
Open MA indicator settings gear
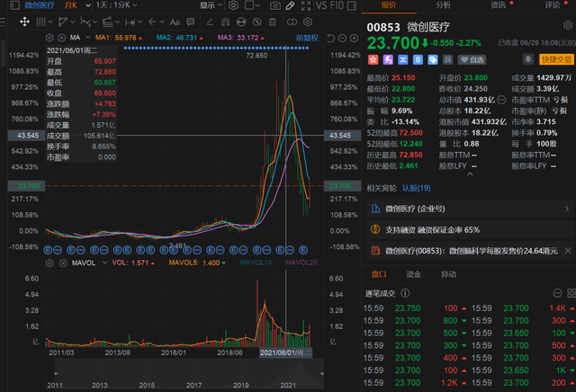point(49,38)
